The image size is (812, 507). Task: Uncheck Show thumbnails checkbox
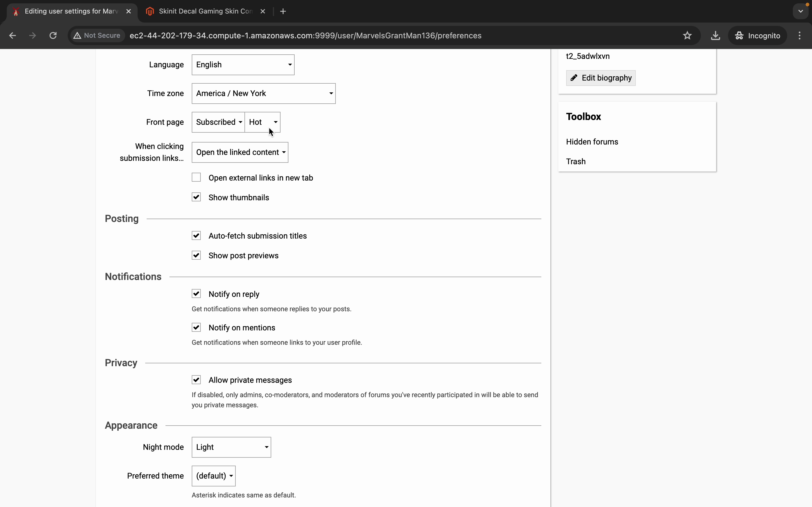coord(196,197)
